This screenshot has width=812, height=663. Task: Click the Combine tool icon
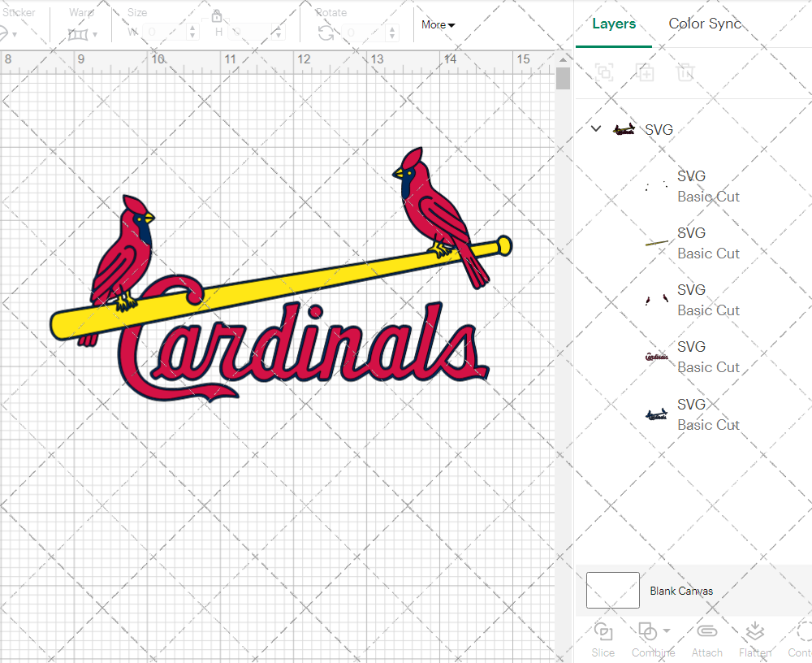[647, 631]
